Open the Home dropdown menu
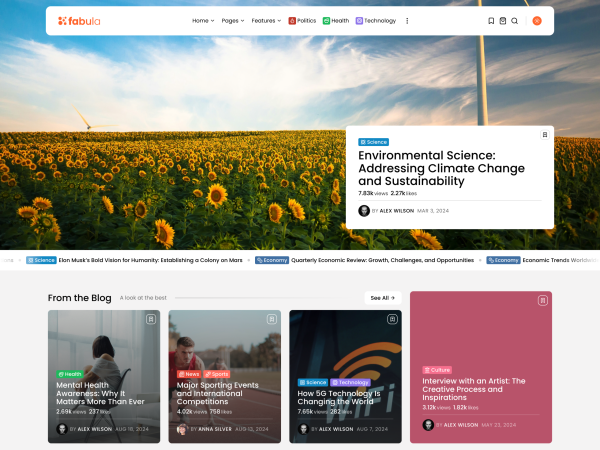The width and height of the screenshot is (600, 450). [x=203, y=21]
